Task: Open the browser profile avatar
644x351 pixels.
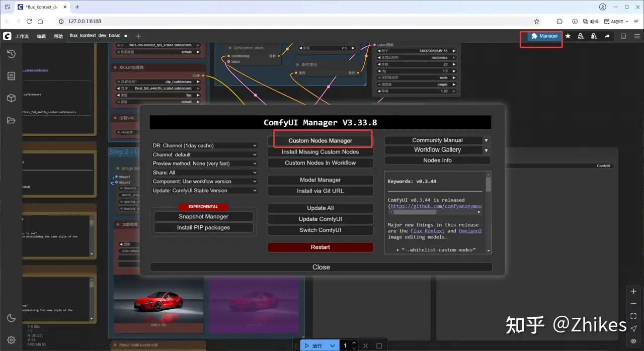Action: [603, 7]
